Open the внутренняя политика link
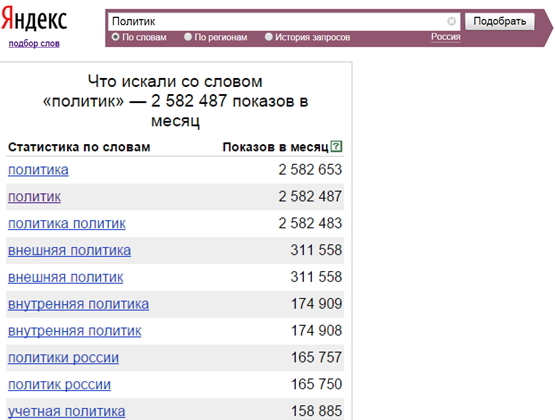Image resolution: width=555 pixels, height=420 pixels. (78, 304)
